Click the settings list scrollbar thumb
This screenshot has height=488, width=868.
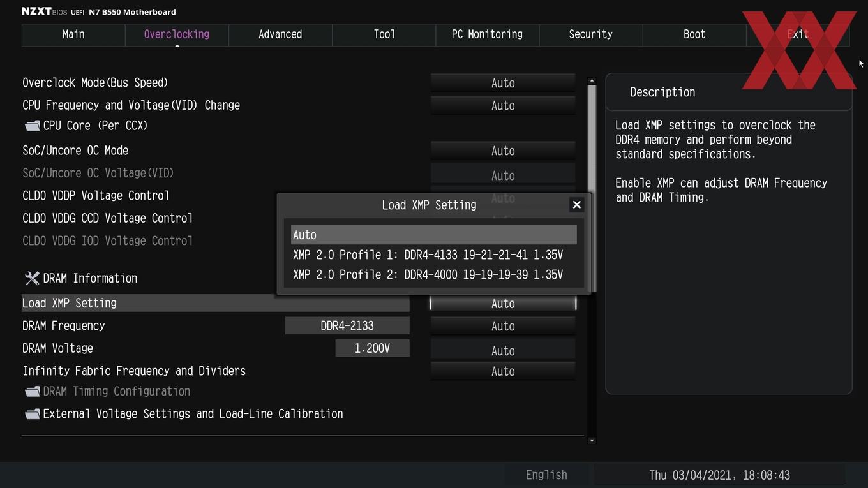(592, 188)
